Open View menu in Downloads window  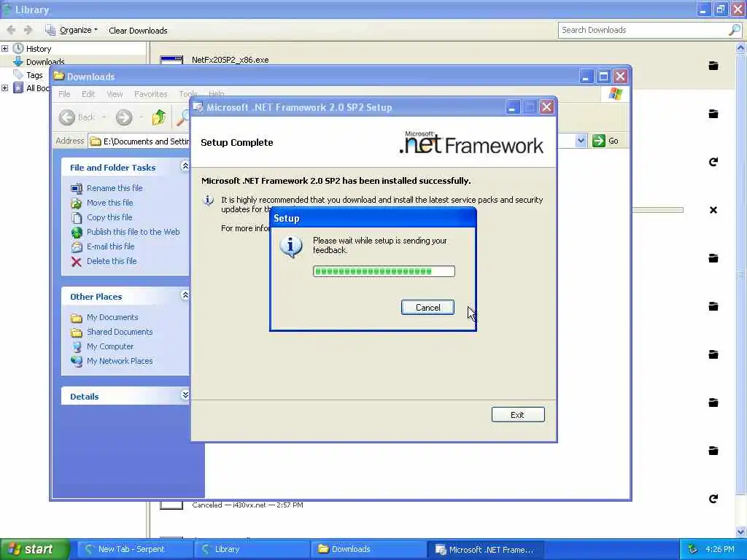pyautogui.click(x=115, y=94)
